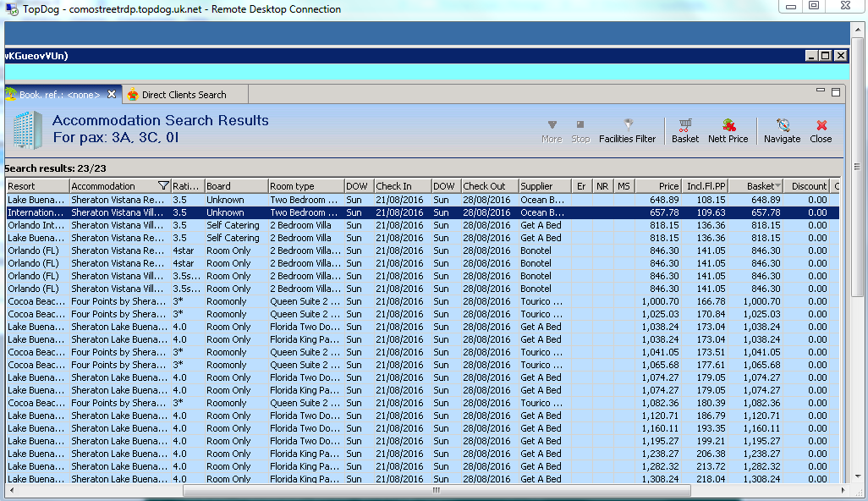Switch to Direct Clients Search tab
This screenshot has height=501, width=868.
(x=184, y=95)
